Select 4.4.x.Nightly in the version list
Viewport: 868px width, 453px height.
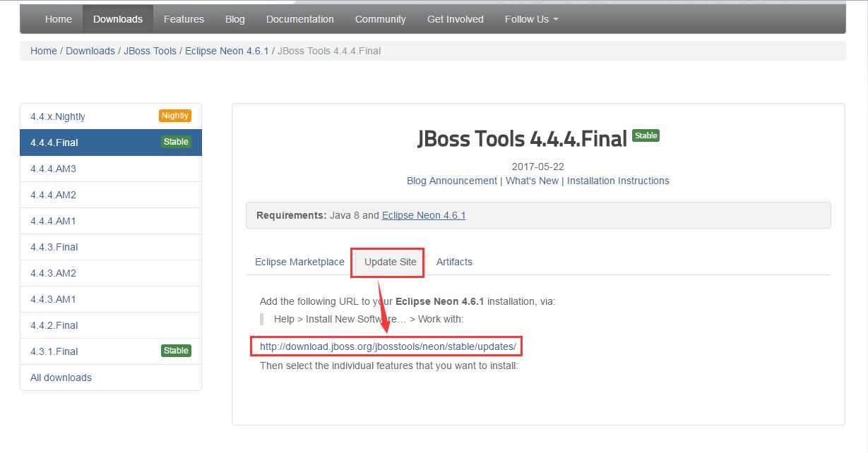pos(111,116)
